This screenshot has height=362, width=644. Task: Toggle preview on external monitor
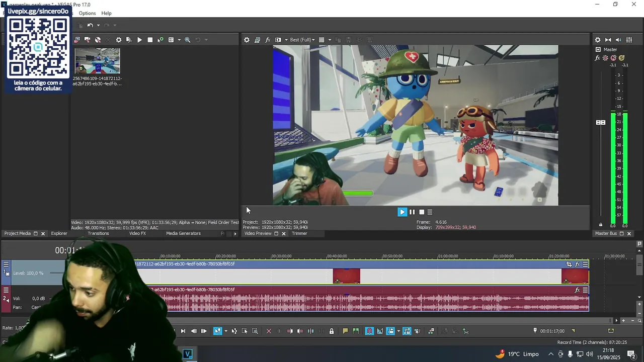coord(257,40)
